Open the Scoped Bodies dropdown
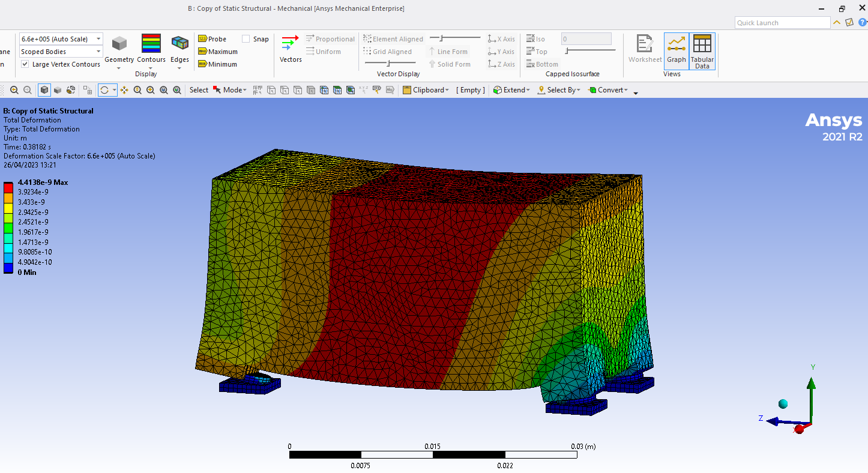Viewport: 868px width, 473px height. click(x=98, y=52)
